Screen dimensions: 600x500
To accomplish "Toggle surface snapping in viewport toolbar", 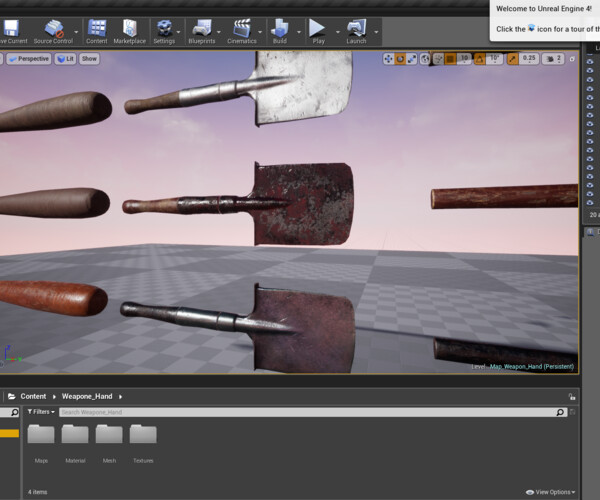I will (439, 59).
